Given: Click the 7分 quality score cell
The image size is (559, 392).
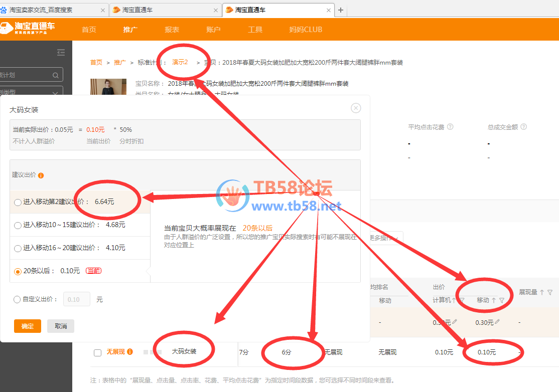Looking at the screenshot, I should coord(244,352).
